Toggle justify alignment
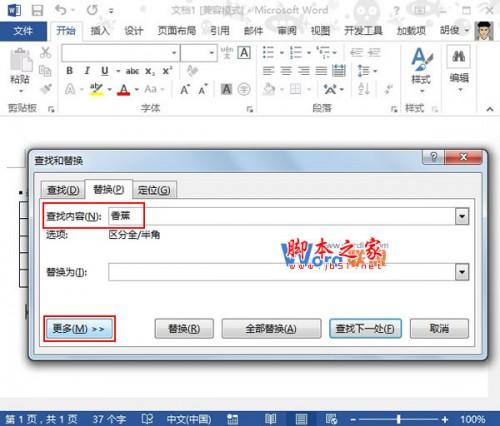Viewport: 500px width, 426px height. pos(321,71)
